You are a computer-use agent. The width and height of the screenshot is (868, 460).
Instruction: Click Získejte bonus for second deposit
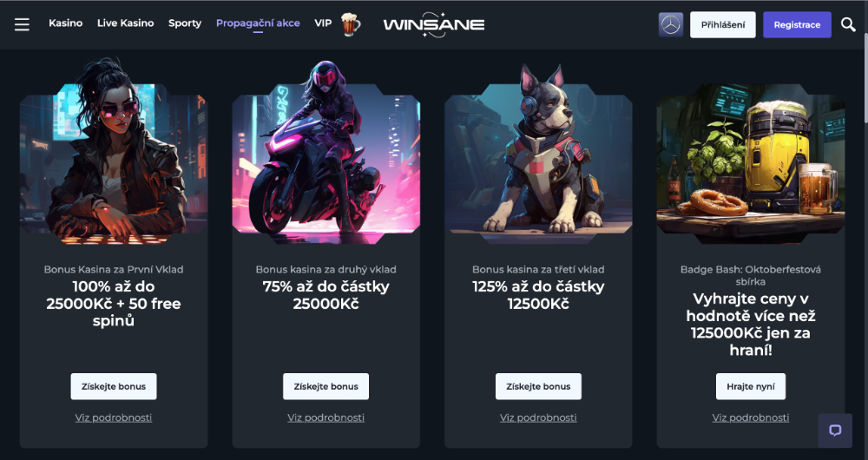click(326, 386)
